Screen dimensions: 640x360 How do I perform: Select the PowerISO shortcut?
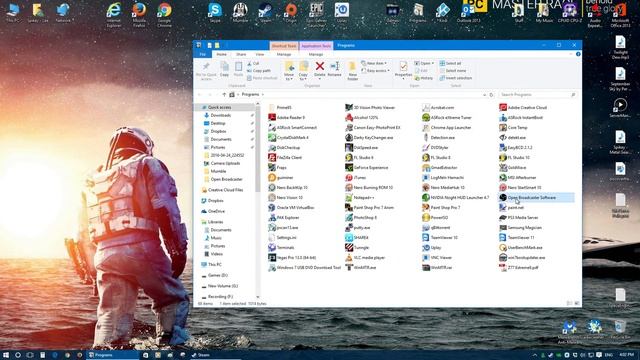click(435, 218)
